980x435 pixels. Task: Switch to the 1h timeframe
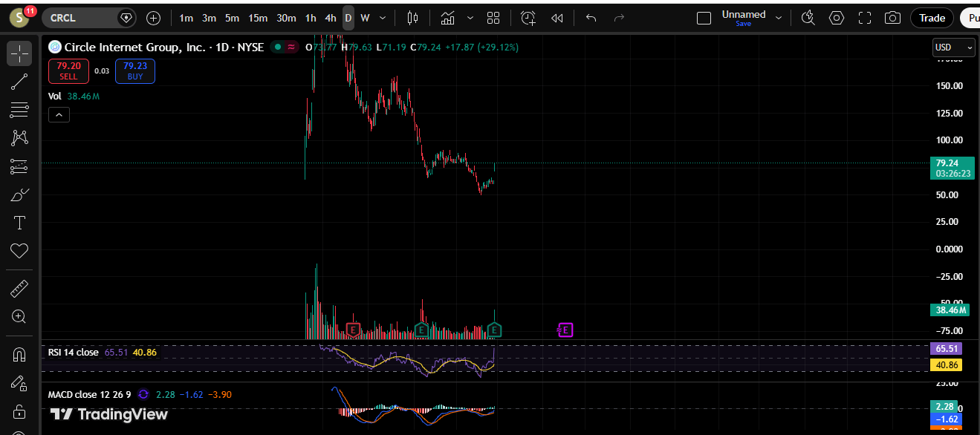(311, 18)
